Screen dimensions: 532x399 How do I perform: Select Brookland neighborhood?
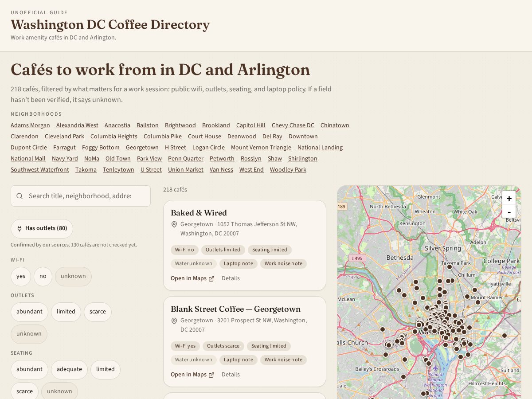[x=216, y=125]
